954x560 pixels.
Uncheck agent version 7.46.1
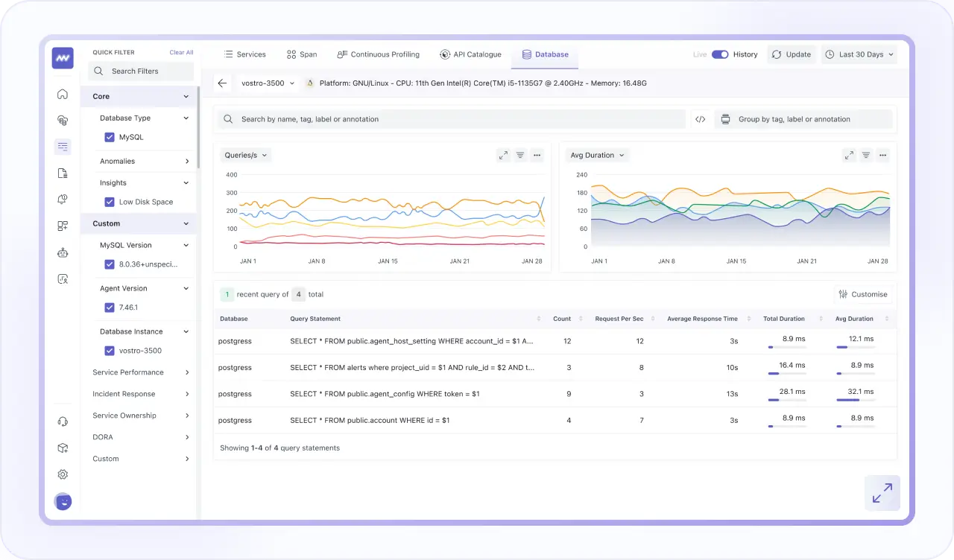point(110,308)
